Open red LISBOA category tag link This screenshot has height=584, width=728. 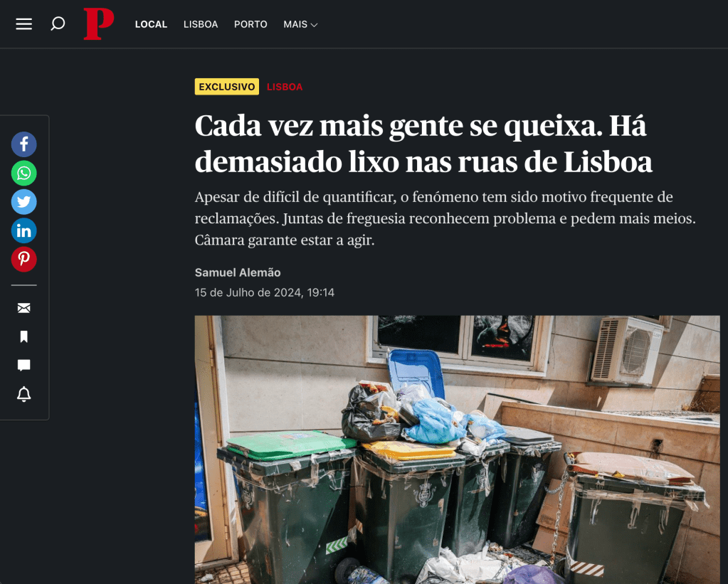(285, 87)
